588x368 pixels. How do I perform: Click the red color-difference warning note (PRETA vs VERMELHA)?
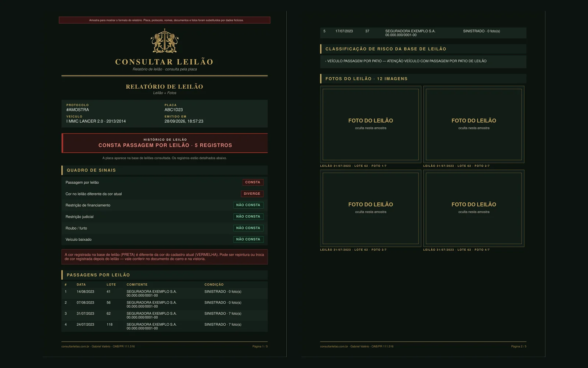pyautogui.click(x=165, y=257)
